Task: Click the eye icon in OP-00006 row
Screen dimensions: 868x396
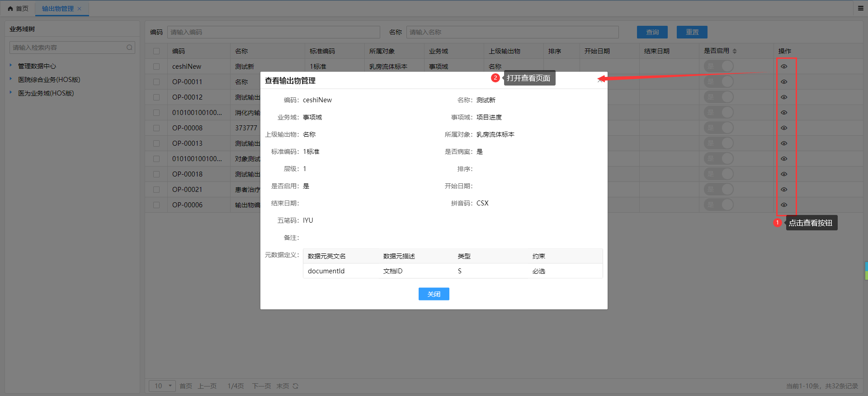Action: click(x=784, y=205)
